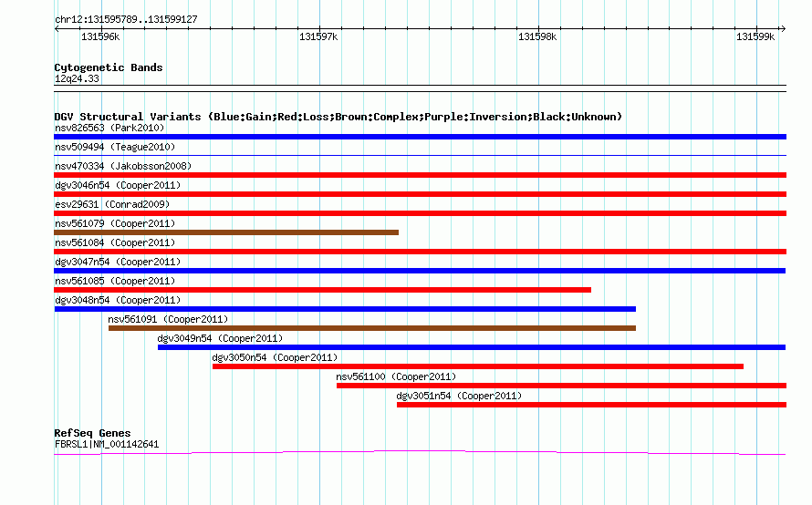The image size is (812, 505).
Task: Click the dgv3048n54 (Cooper2011) blue bar
Action: (x=345, y=309)
